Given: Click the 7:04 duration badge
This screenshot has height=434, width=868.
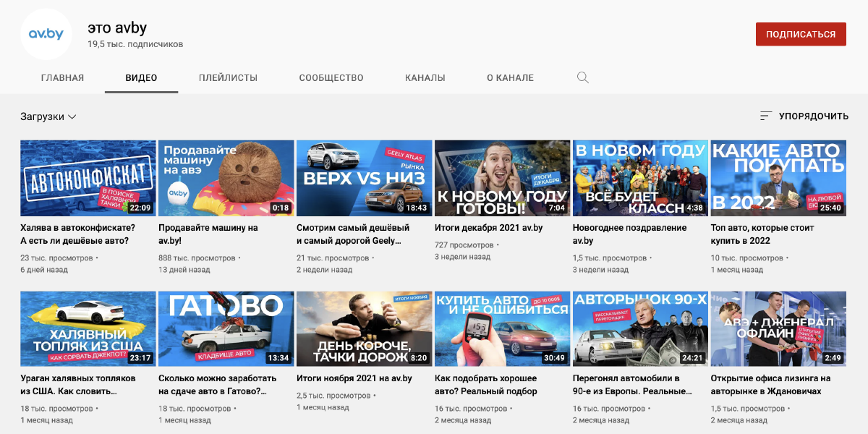Looking at the screenshot, I should coord(557,208).
